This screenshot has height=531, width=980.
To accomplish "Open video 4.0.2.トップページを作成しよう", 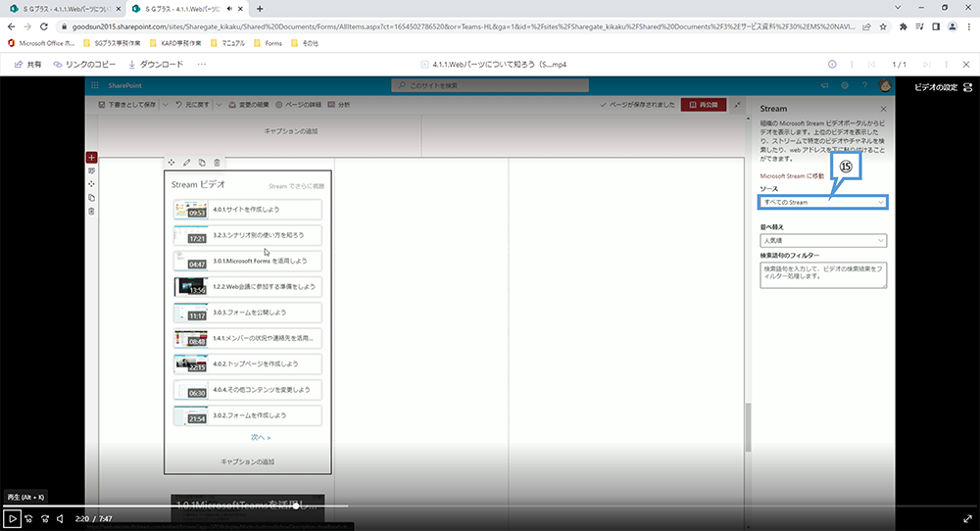I will pyautogui.click(x=248, y=363).
